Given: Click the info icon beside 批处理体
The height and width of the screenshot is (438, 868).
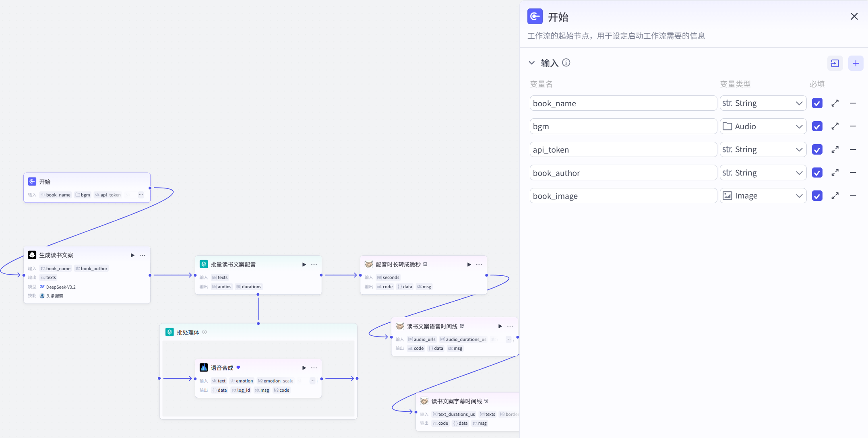Looking at the screenshot, I should [205, 332].
